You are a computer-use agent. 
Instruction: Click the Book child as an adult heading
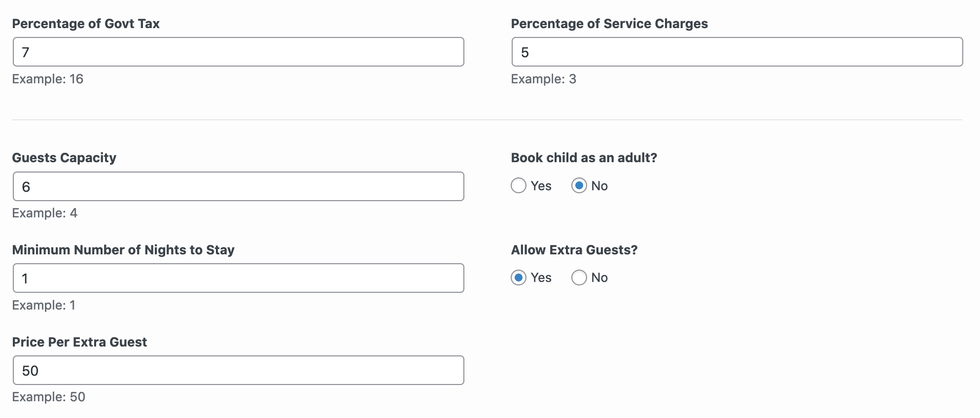pyautogui.click(x=584, y=158)
